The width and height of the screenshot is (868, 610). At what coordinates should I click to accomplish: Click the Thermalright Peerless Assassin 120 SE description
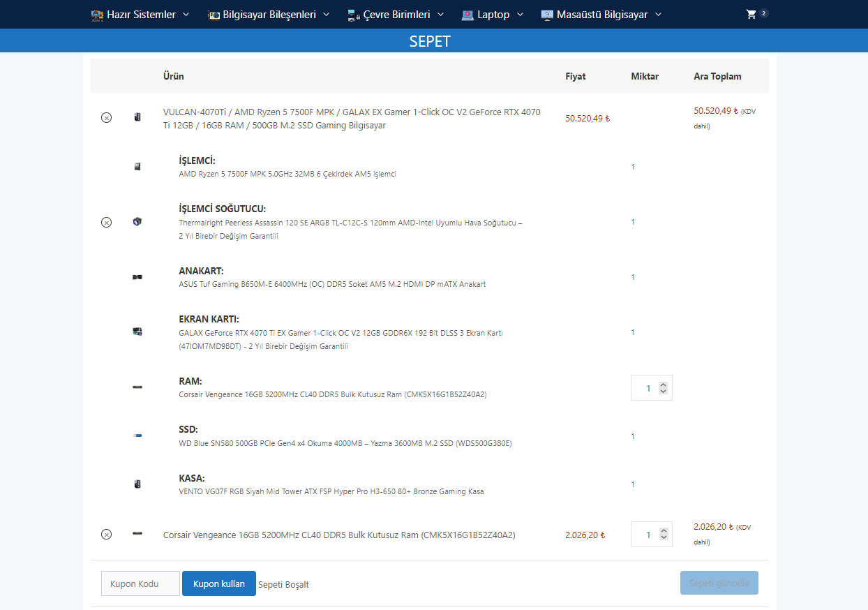coord(350,230)
